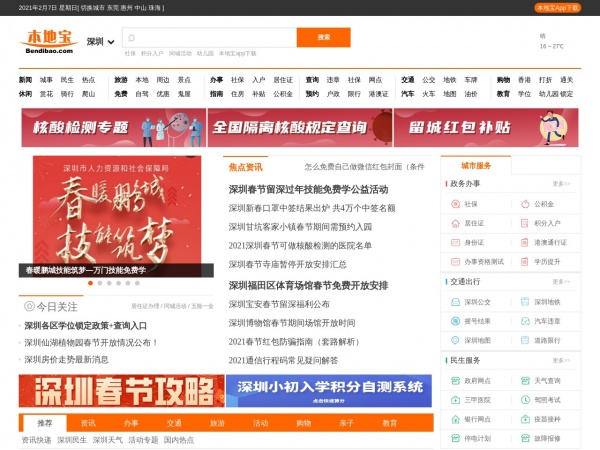600x450 pixels.
Task: Open the 停电计划 icon
Action: coord(455,438)
